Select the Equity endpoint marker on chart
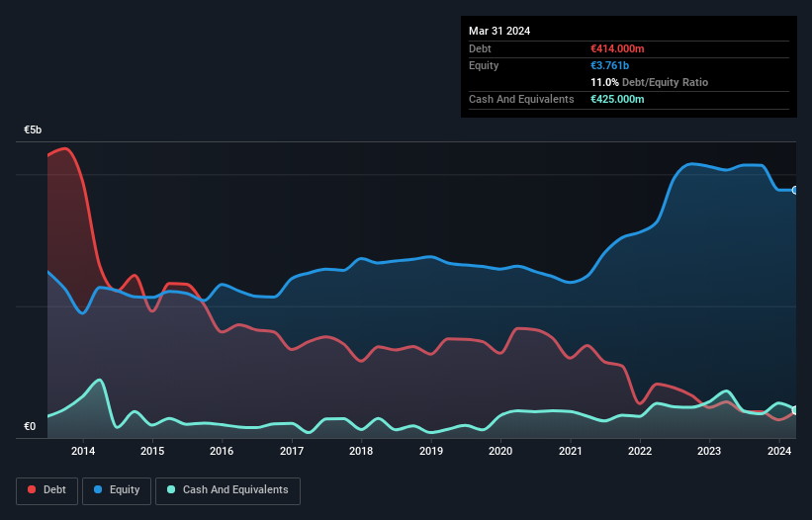Viewport: 812px width, 520px height. click(x=795, y=191)
